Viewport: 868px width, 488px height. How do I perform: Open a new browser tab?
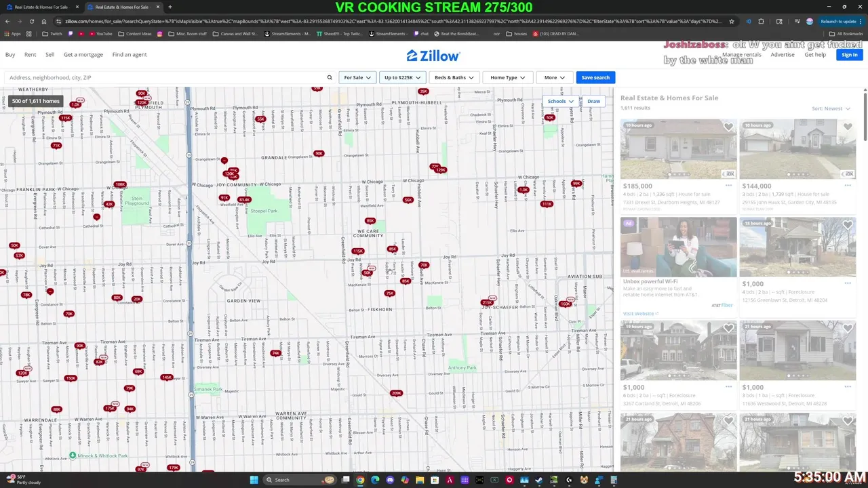[x=170, y=7]
